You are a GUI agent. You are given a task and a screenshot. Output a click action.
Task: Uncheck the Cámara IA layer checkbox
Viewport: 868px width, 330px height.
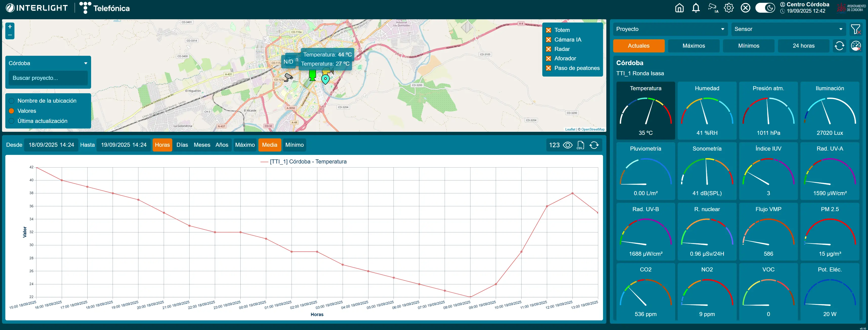(549, 40)
